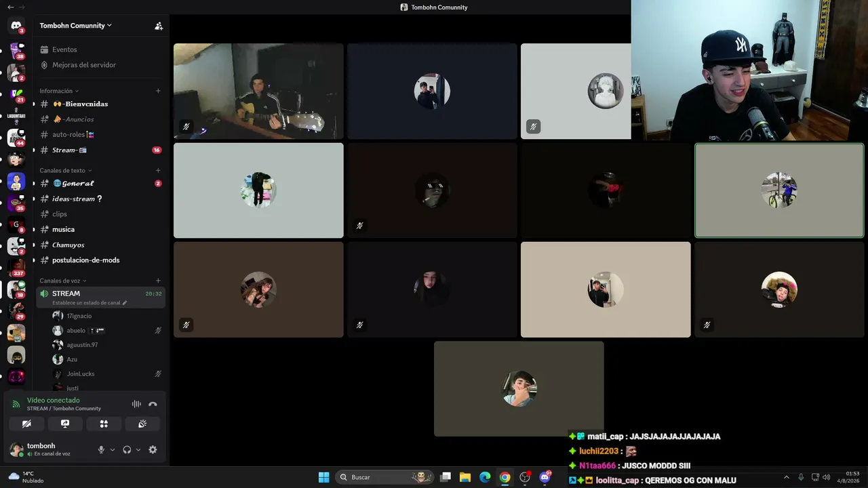This screenshot has height=488, width=868.
Task: Open microphone input options arrow
Action: tap(113, 449)
